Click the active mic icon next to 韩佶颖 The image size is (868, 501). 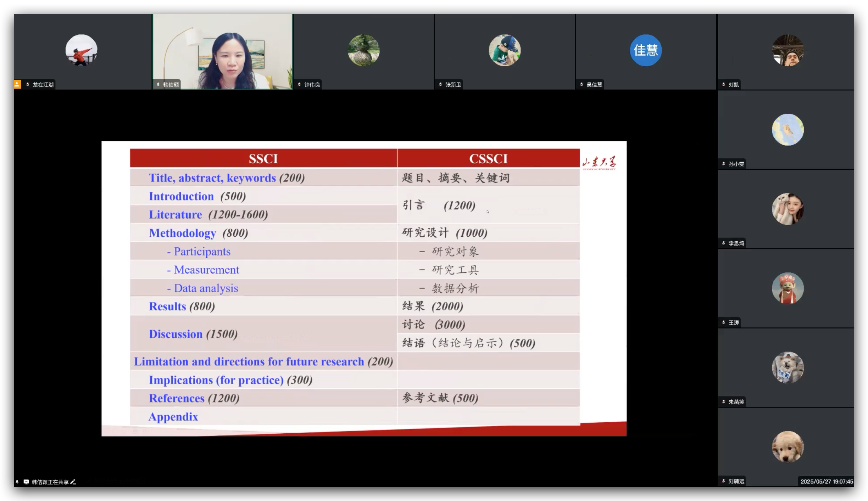coord(158,84)
